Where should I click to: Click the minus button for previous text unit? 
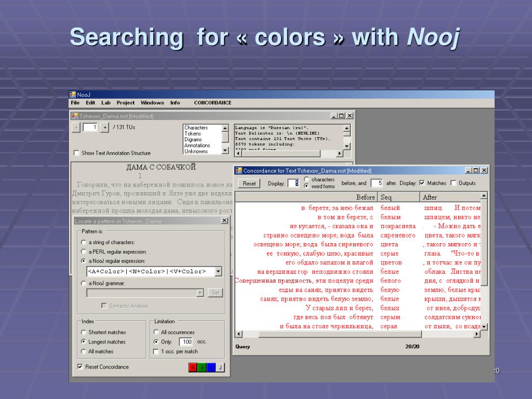(76, 128)
